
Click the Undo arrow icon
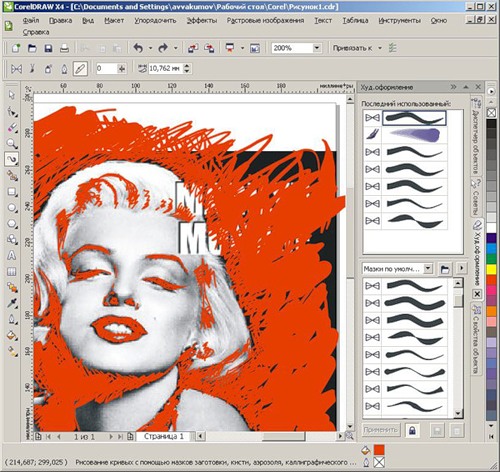pyautogui.click(x=138, y=48)
